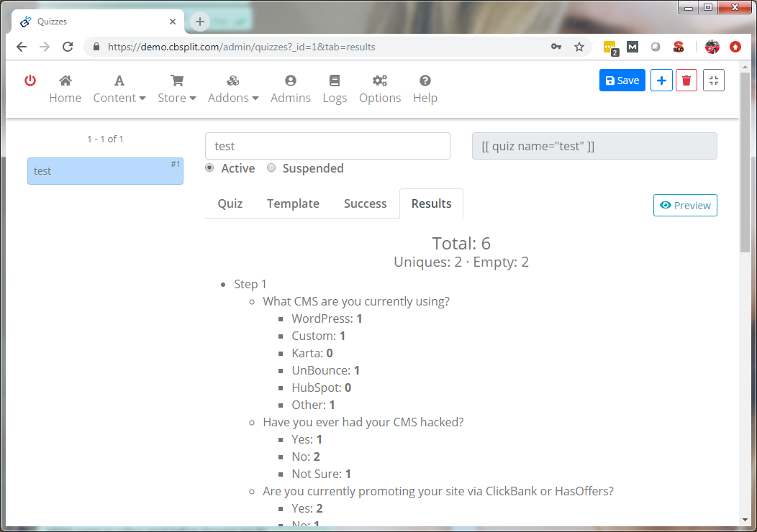757x532 pixels.
Task: Select the Active radio button
Action: [210, 168]
